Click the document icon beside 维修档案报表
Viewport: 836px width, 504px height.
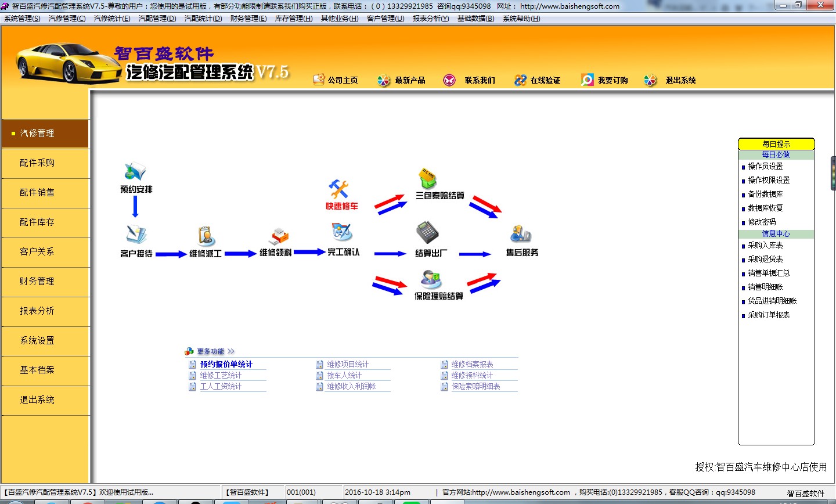click(444, 365)
